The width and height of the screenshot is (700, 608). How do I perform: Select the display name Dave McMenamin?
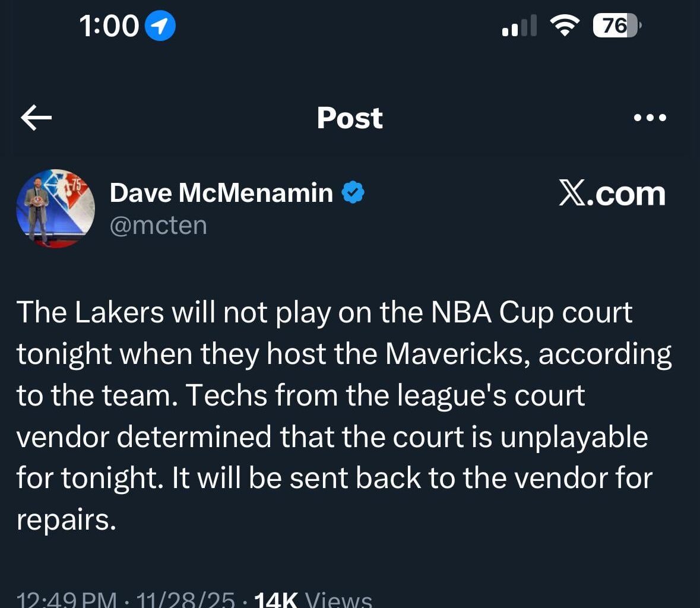pos(221,191)
